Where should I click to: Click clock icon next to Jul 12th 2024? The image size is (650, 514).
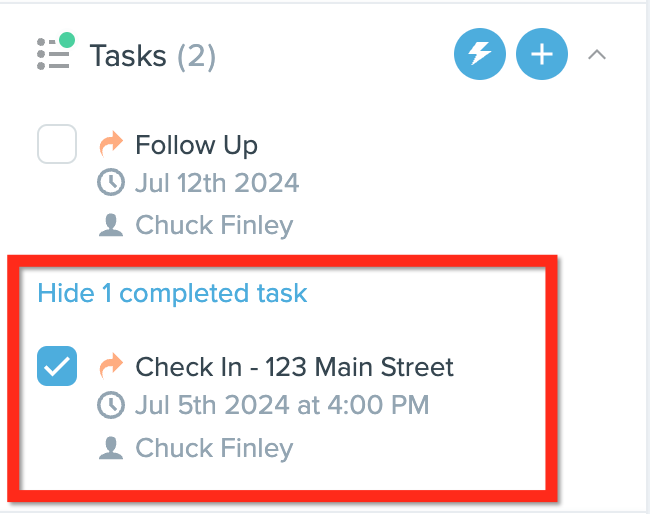point(111,182)
